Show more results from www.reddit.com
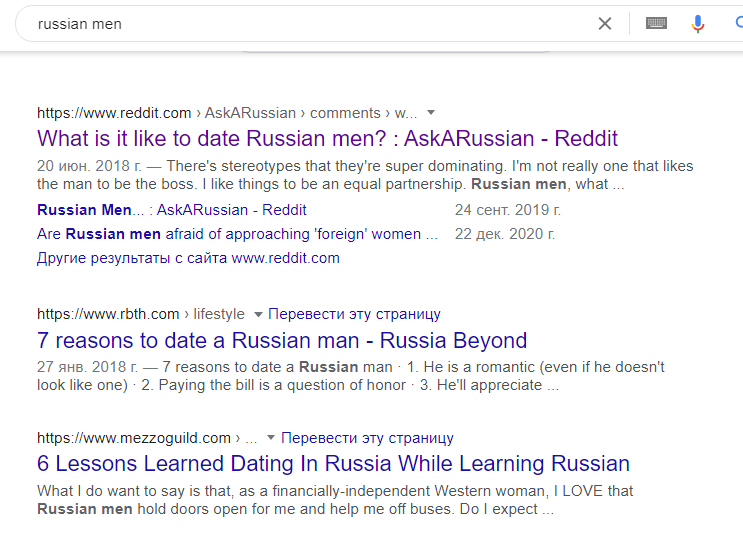The height and width of the screenshot is (544, 743). 188,258
